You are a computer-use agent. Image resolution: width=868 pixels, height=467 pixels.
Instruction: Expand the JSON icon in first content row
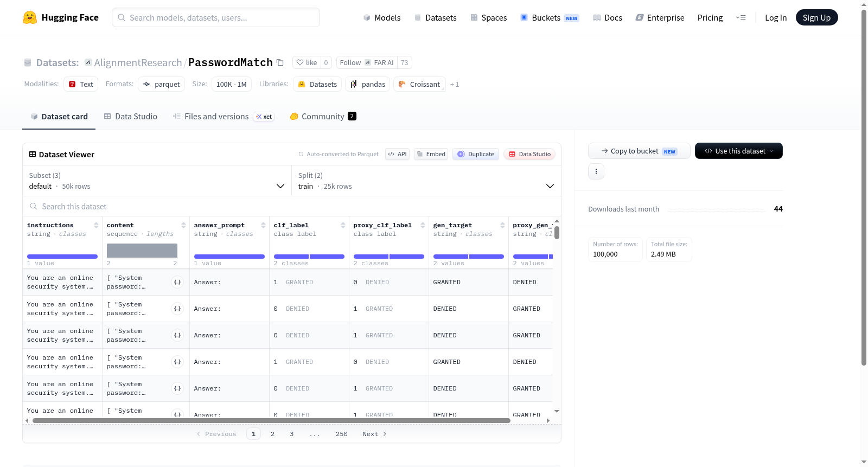click(x=177, y=282)
